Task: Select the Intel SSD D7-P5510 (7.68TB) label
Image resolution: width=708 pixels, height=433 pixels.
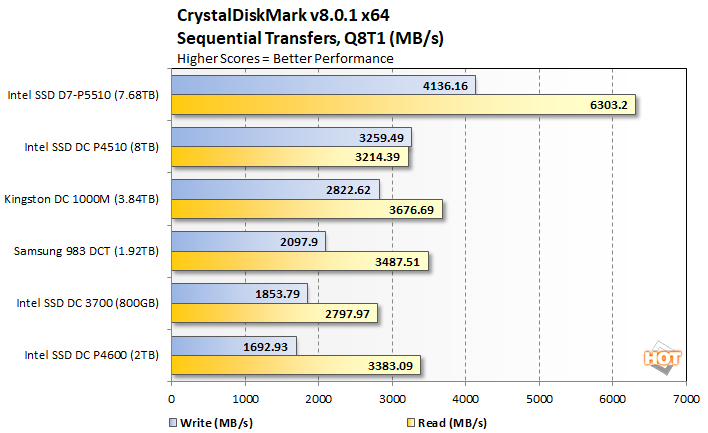Action: point(83,95)
